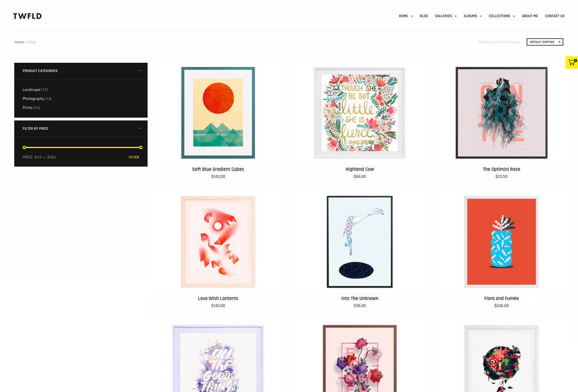The image size is (578, 392).
Task: Click the TWFLD site logo
Action: coord(27,16)
